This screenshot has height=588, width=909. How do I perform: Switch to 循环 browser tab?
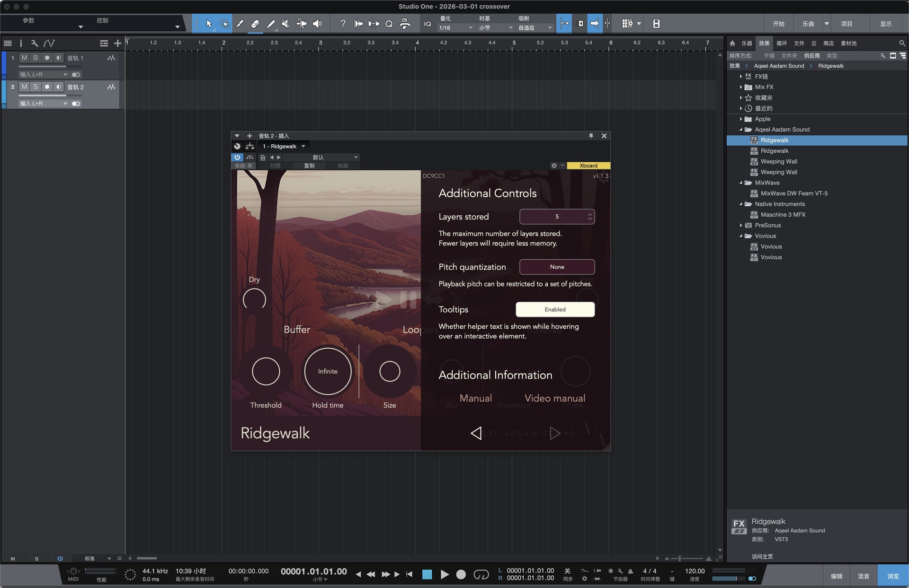click(781, 43)
